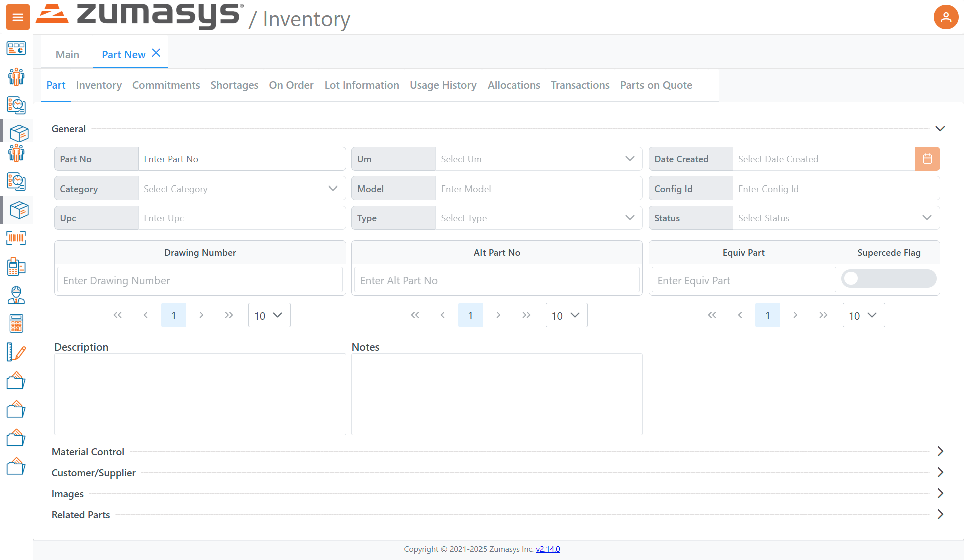This screenshot has height=560, width=964.
Task: Open the calculator sidebar icon
Action: coord(16,324)
